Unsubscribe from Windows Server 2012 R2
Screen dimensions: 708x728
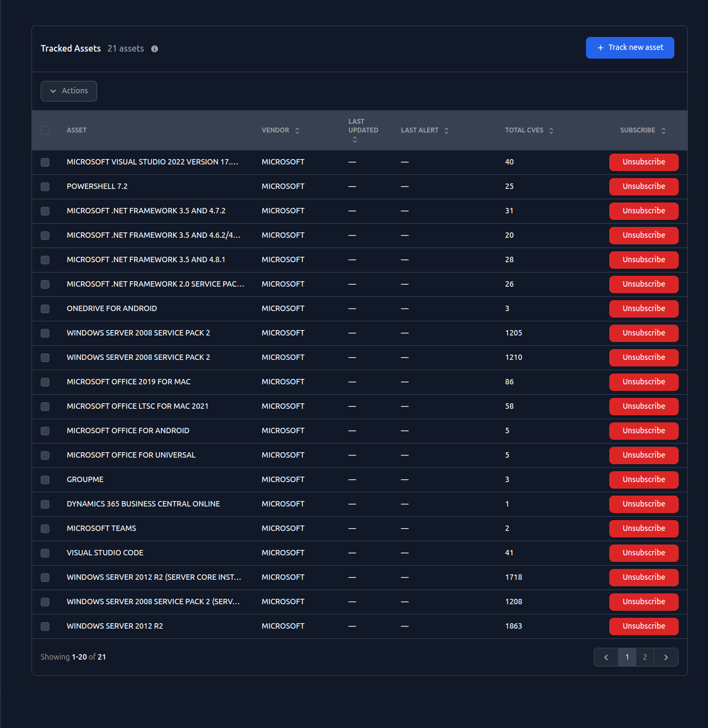[x=643, y=626]
